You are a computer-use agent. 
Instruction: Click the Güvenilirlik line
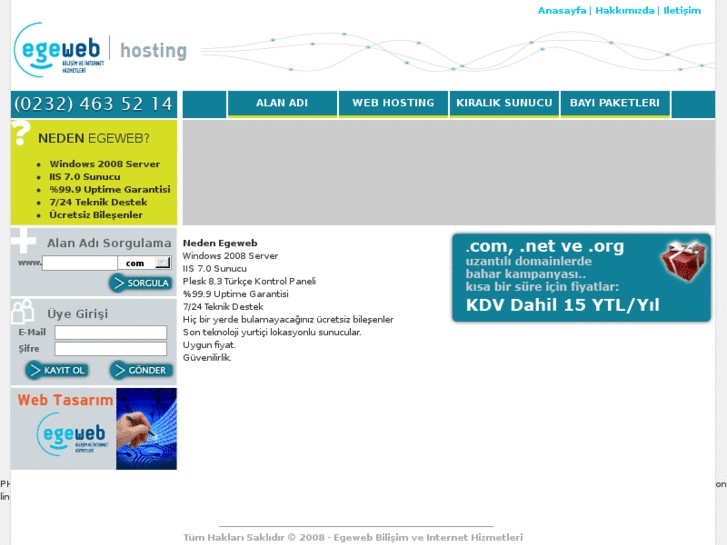(x=207, y=358)
